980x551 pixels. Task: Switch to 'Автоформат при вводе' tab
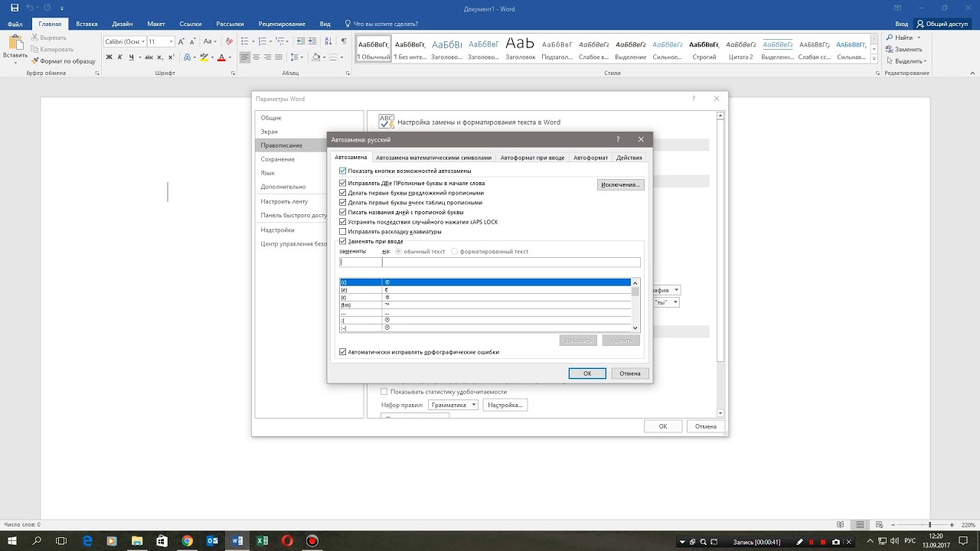533,158
